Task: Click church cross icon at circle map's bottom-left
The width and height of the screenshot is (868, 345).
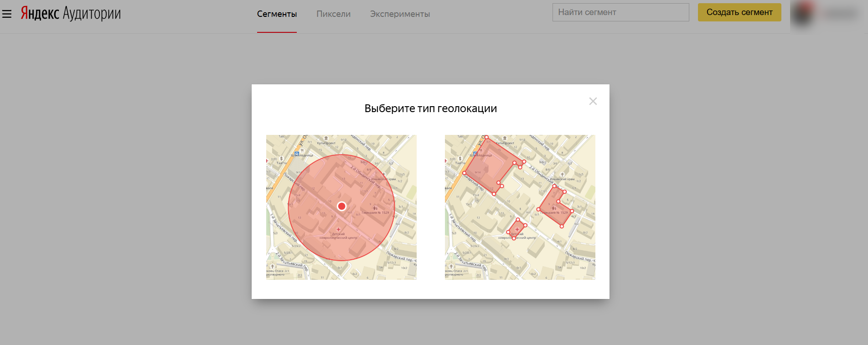Action: tap(273, 266)
